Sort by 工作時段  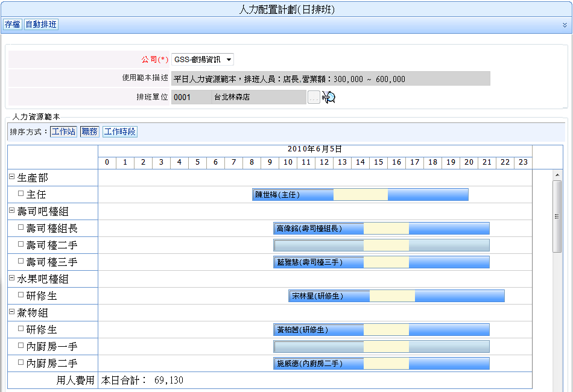[x=120, y=131]
